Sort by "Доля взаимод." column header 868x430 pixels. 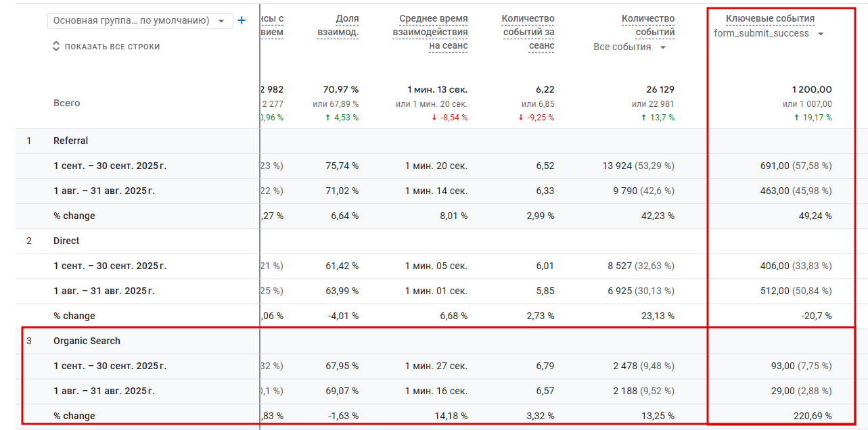point(338,26)
